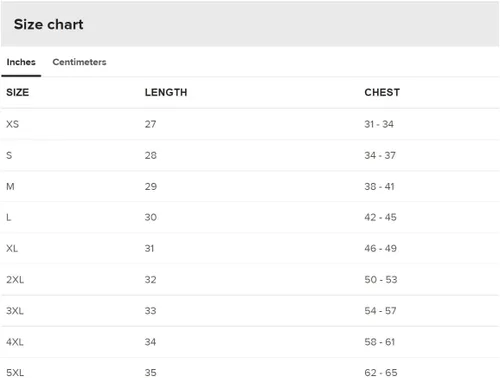Select the S size row label
This screenshot has height=378, width=500.
pos(9,155)
